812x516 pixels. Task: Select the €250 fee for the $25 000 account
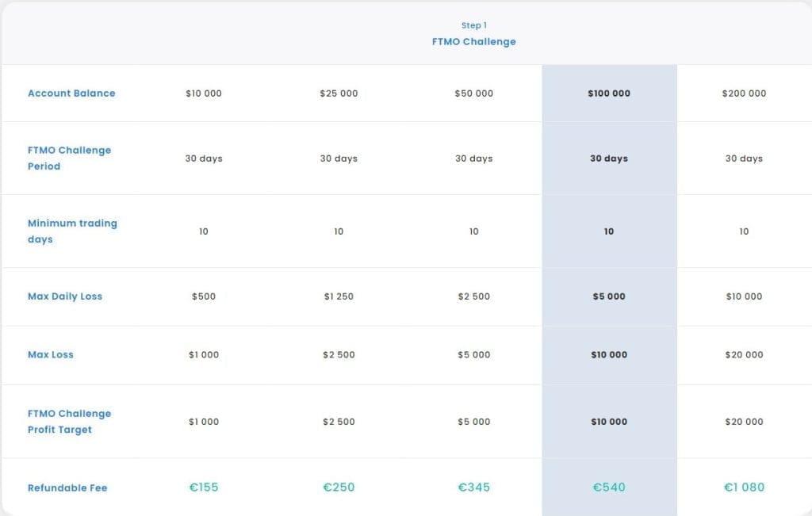tap(339, 487)
